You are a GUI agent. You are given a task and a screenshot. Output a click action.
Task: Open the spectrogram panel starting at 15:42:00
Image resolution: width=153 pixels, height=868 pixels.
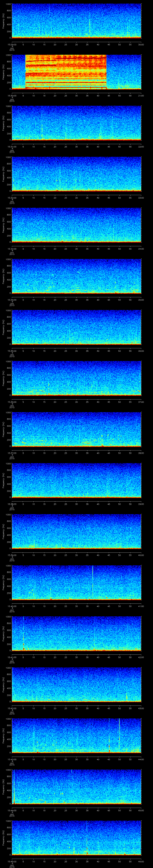[76, 685]
